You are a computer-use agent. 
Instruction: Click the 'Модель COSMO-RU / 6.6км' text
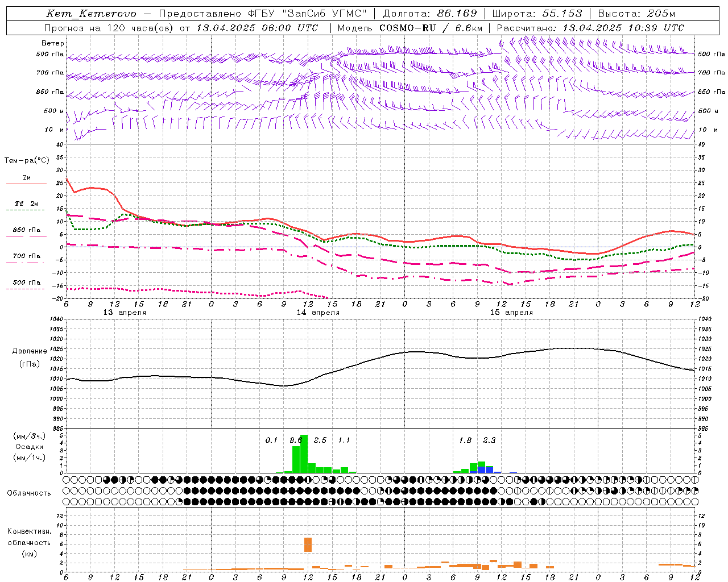(x=409, y=28)
